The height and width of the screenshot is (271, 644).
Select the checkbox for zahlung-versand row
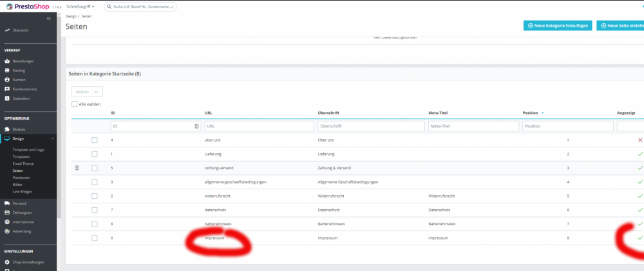point(95,168)
